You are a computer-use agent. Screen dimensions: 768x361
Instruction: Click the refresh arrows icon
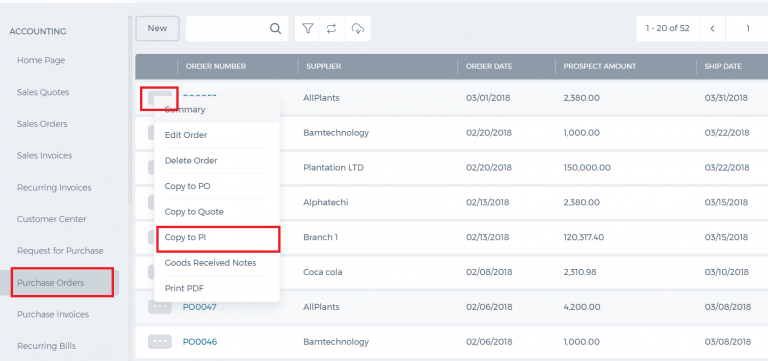tap(332, 29)
